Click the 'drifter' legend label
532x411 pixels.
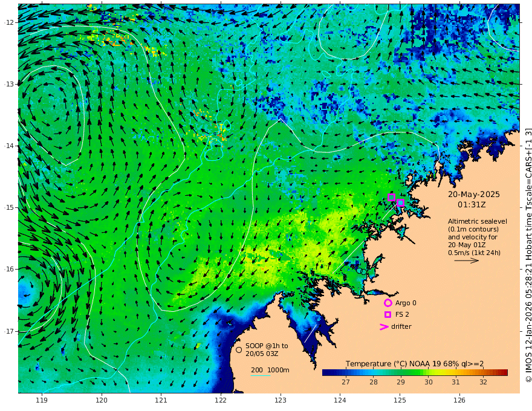tap(401, 326)
